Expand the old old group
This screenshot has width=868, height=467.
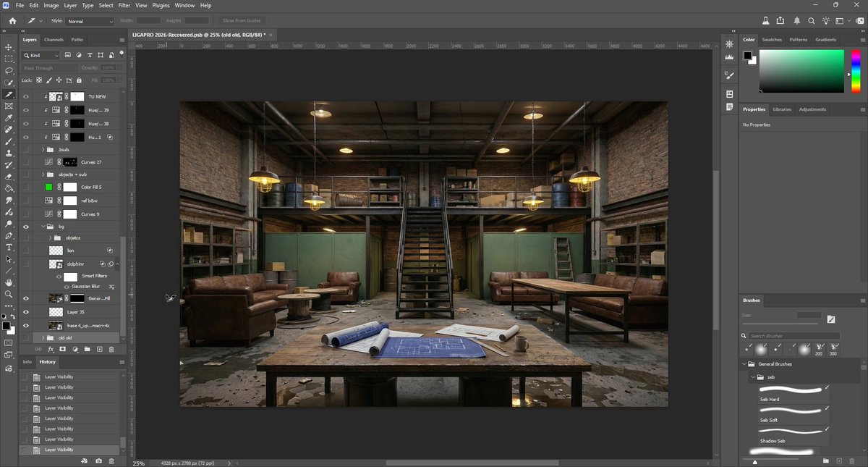point(43,338)
